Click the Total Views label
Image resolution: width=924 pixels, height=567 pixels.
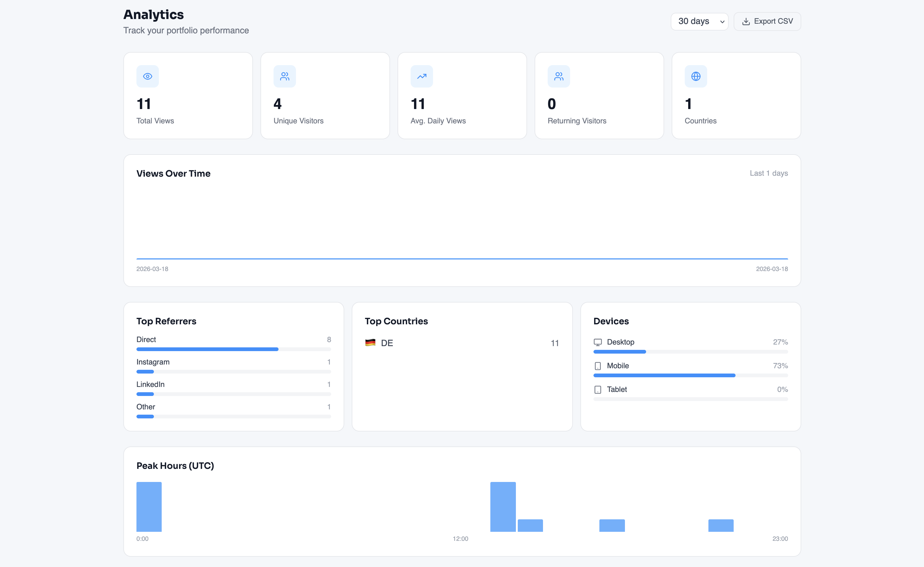tap(155, 121)
